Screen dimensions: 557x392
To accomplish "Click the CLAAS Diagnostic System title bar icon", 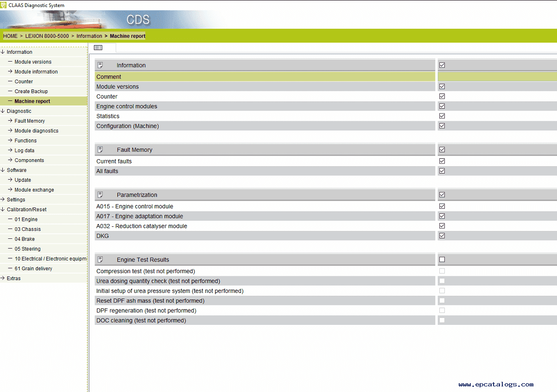I will 3,5.
